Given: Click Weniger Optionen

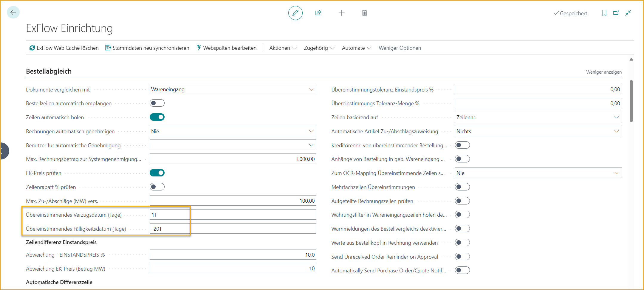Looking at the screenshot, I should [400, 48].
